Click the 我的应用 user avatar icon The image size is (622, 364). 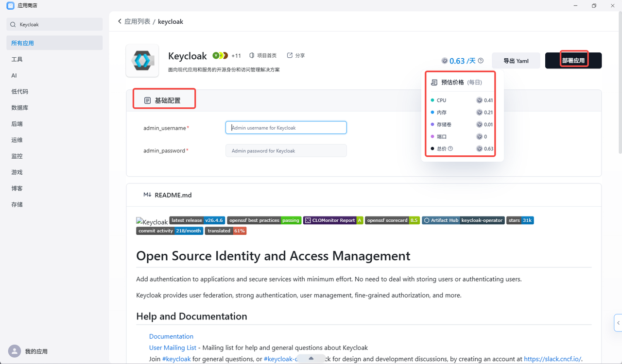pos(15,351)
